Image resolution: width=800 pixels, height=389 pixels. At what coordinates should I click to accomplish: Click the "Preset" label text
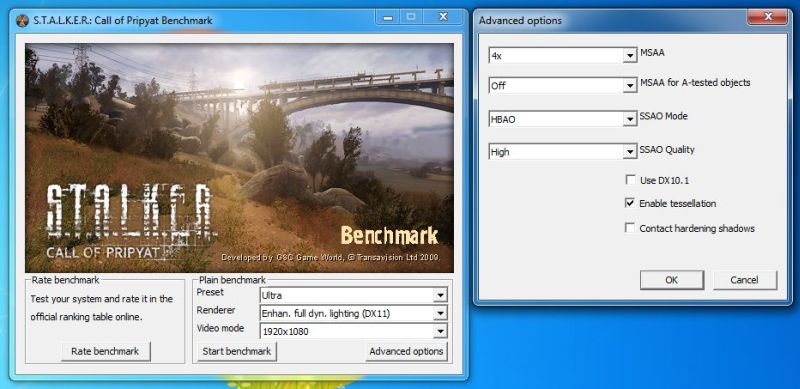click(210, 292)
